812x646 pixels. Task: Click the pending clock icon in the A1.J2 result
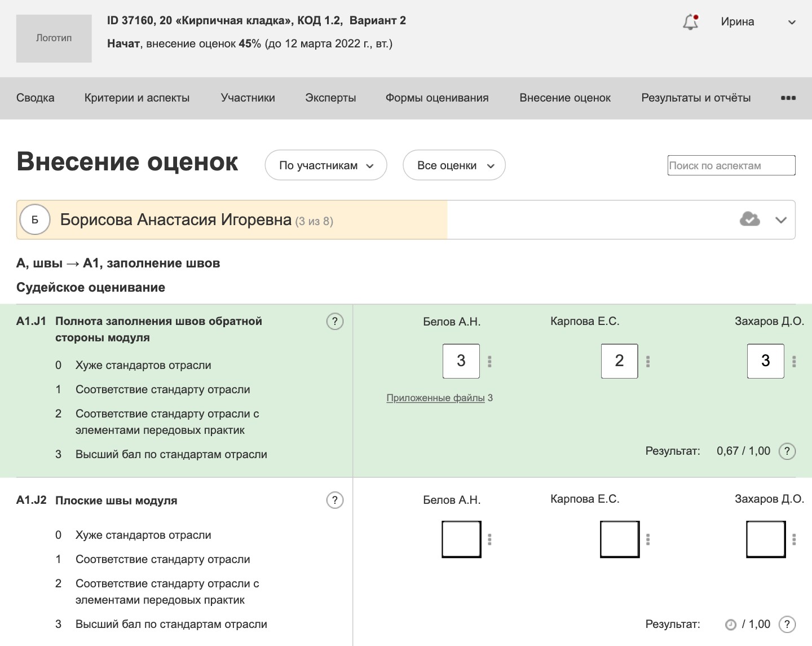(x=730, y=625)
